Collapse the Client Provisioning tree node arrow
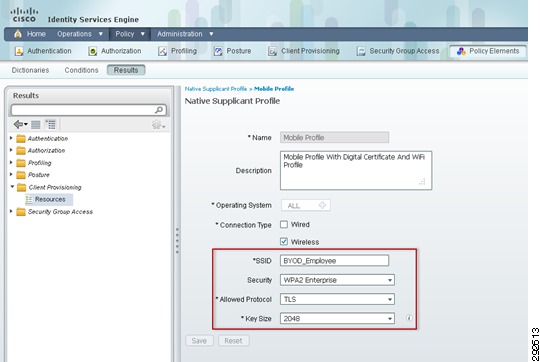The height and width of the screenshot is (362, 540). (x=12, y=187)
